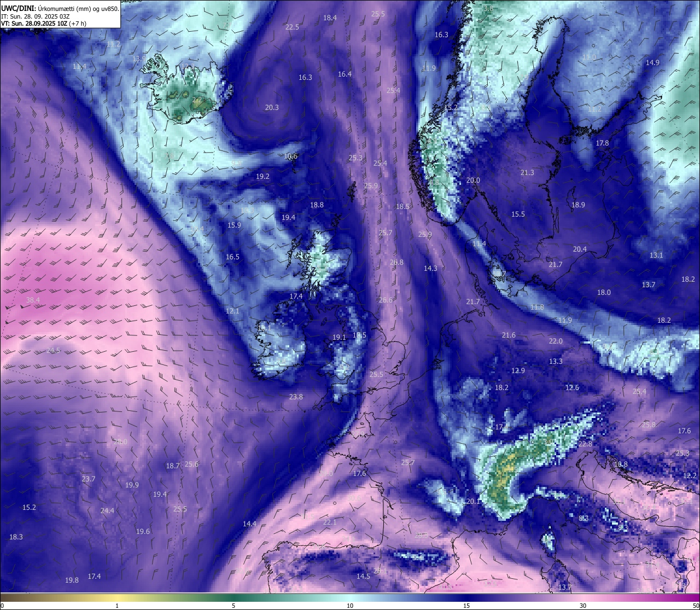Click the 19.6 map value
The image size is (700, 610).
coord(143,532)
